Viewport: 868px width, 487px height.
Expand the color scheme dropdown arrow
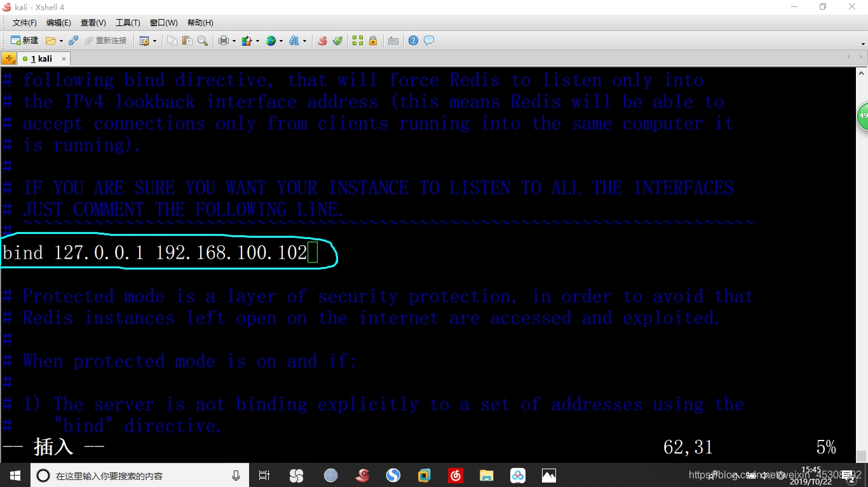click(x=257, y=41)
